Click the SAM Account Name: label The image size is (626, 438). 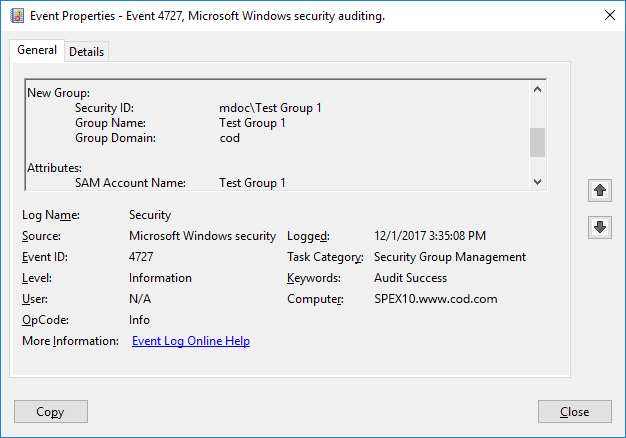coord(130,183)
